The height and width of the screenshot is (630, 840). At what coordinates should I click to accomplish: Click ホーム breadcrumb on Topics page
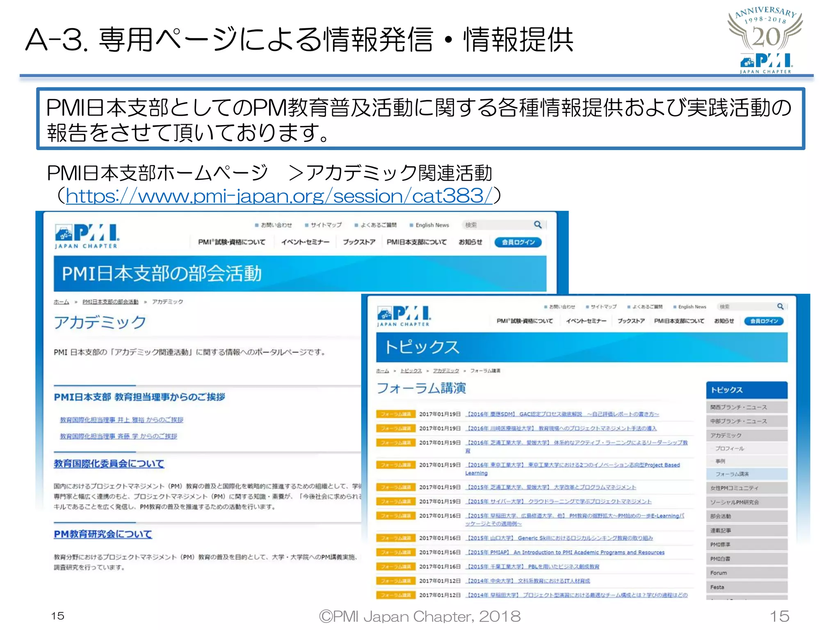point(383,370)
